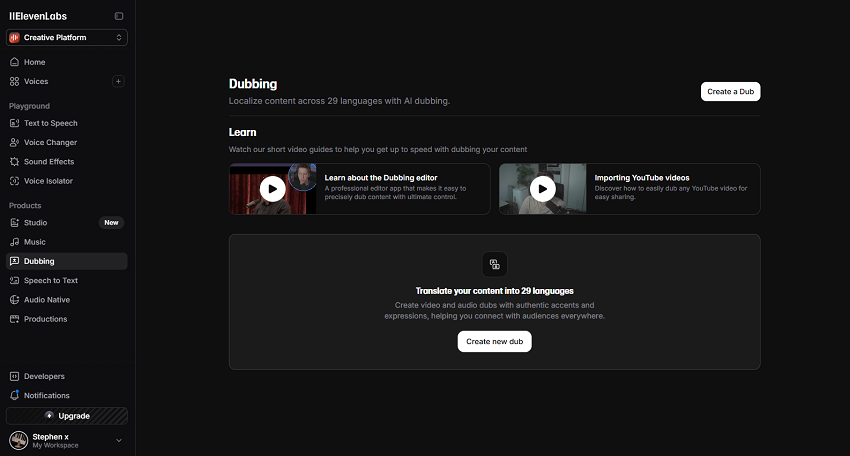The height and width of the screenshot is (456, 850).
Task: Open Speech to Text menu item
Action: pos(50,281)
